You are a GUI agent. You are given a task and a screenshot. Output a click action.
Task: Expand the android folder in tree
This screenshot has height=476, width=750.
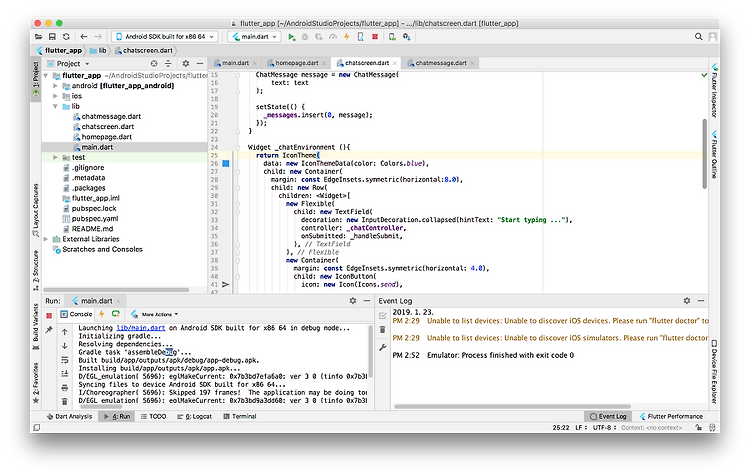tap(55, 86)
